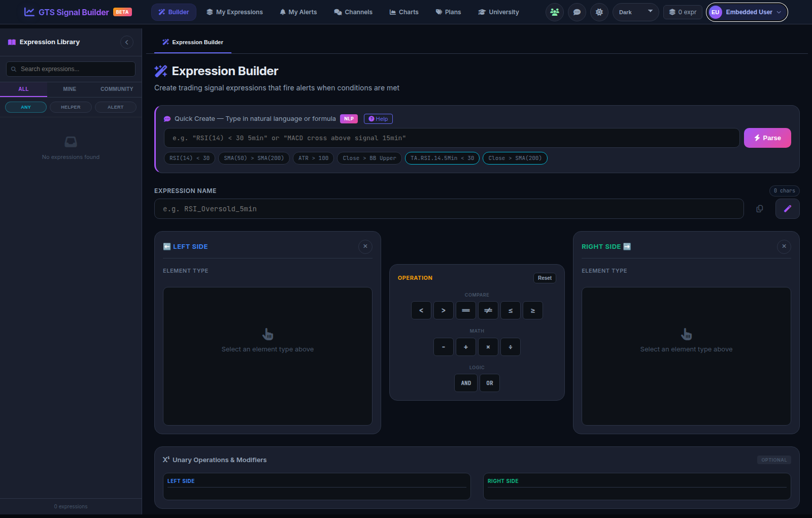This screenshot has width=812, height=518.
Task: Collapse the Expression Library sidebar
Action: [127, 42]
